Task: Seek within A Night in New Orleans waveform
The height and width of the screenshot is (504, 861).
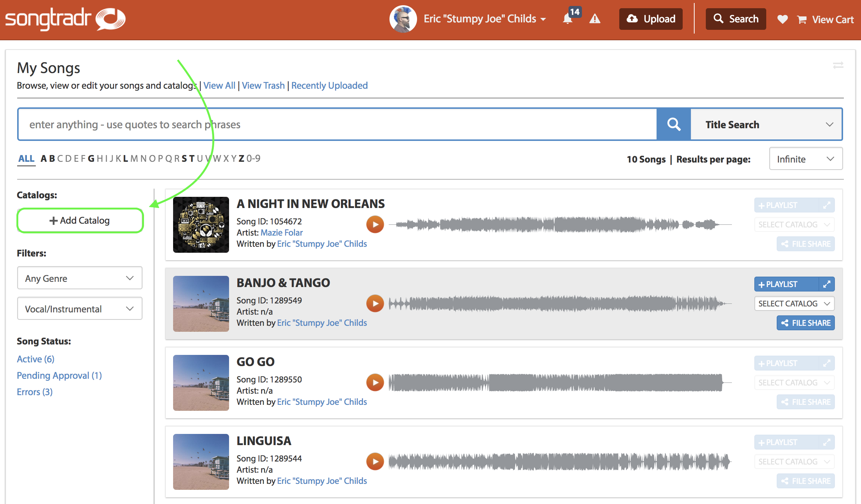Action: (x=560, y=224)
